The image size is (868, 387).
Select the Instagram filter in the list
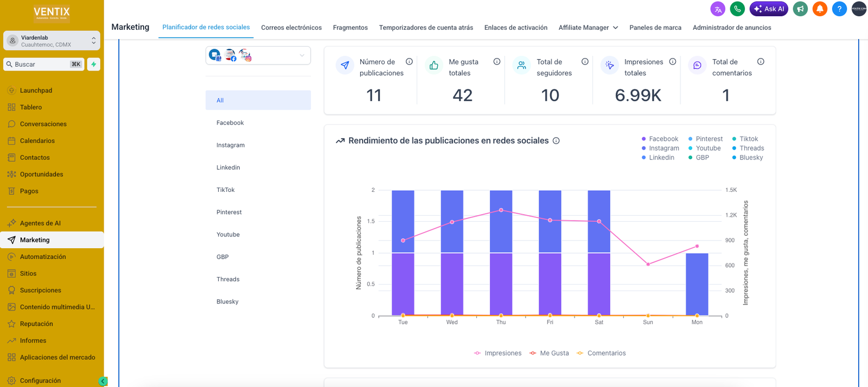pos(231,145)
